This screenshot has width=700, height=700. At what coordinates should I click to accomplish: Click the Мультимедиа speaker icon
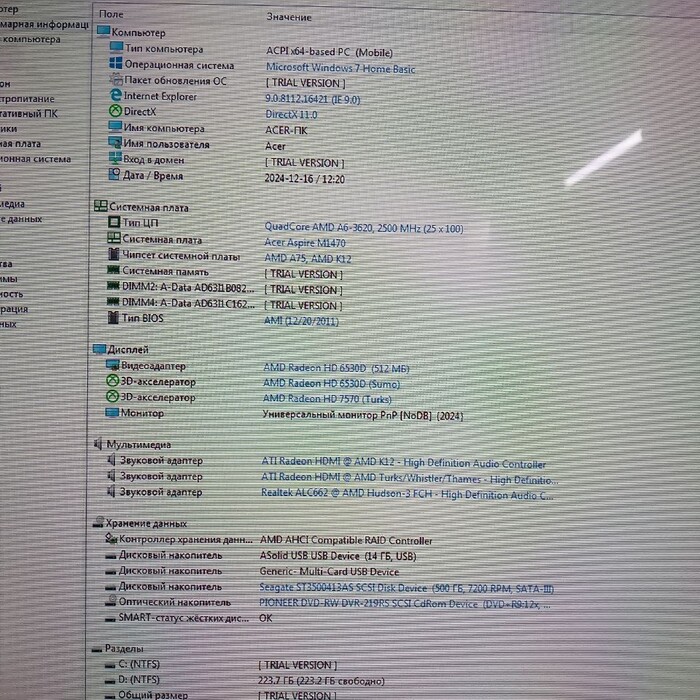click(x=98, y=443)
